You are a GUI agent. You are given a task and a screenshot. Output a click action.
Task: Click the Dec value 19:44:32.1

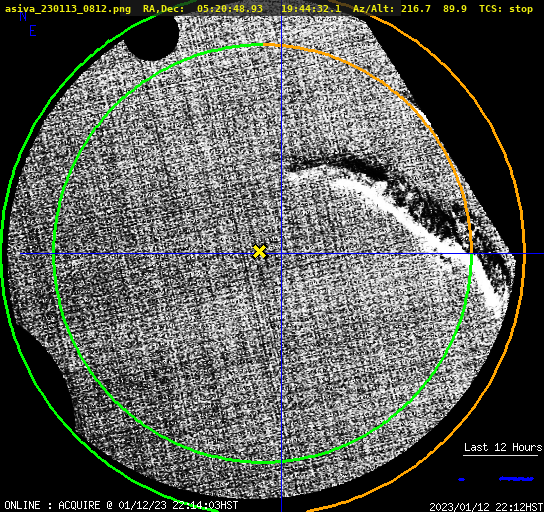(311, 9)
